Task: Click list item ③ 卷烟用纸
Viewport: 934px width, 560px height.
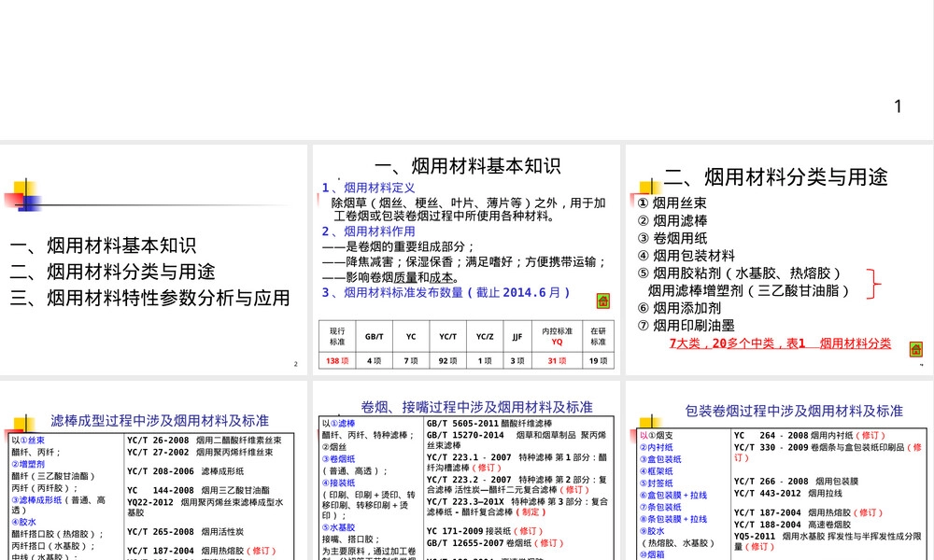Action: pos(672,238)
